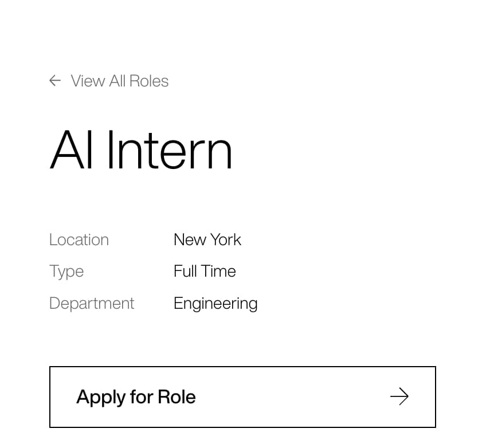The image size is (486, 448).
Task: Click the word Roles in back link
Action: coord(149,81)
